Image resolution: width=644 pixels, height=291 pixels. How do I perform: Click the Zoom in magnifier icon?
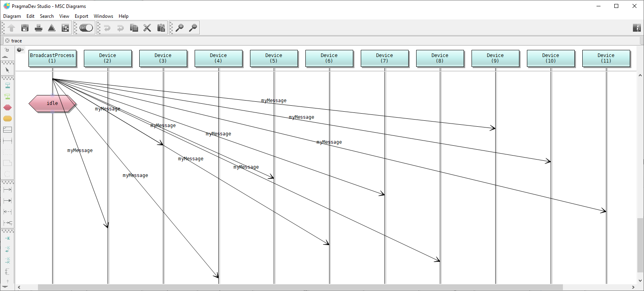(x=180, y=28)
